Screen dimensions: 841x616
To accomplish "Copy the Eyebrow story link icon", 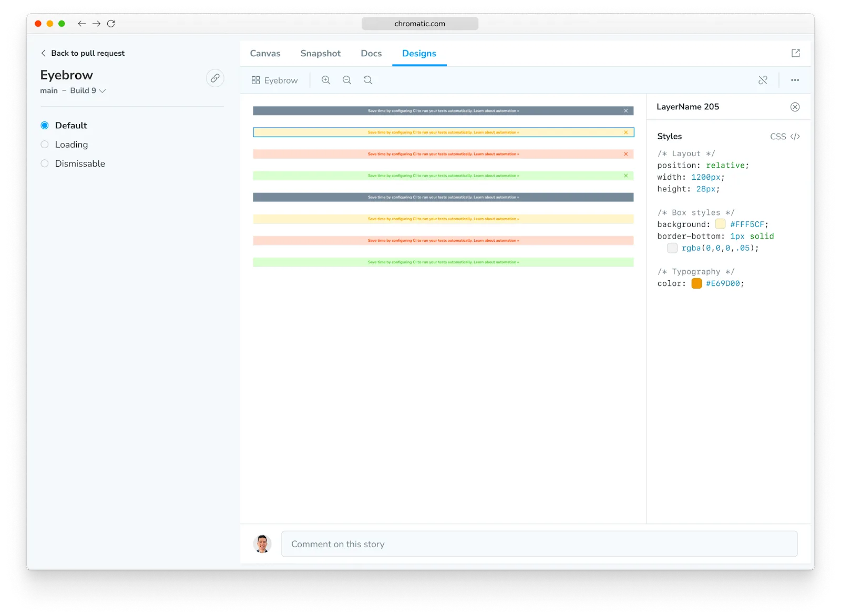I will pyautogui.click(x=215, y=78).
